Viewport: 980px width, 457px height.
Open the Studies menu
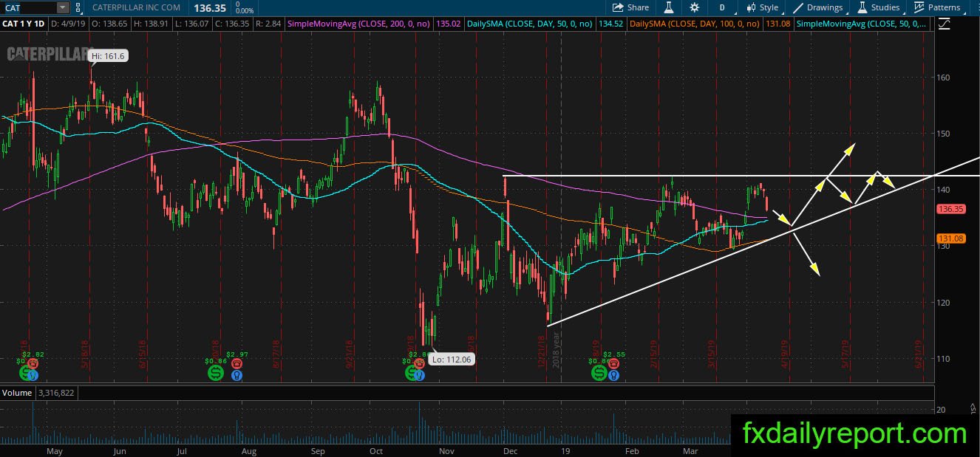879,7
